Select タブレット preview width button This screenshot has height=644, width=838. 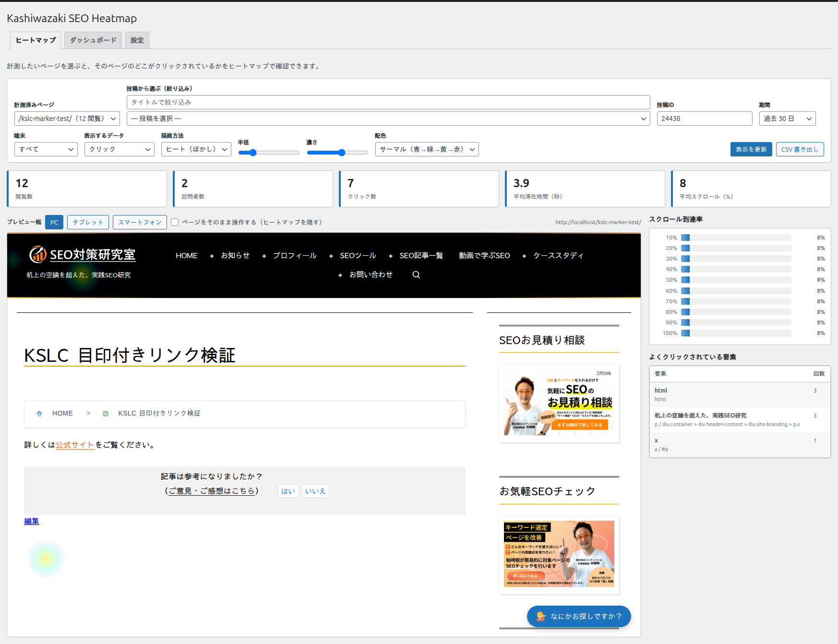point(88,222)
